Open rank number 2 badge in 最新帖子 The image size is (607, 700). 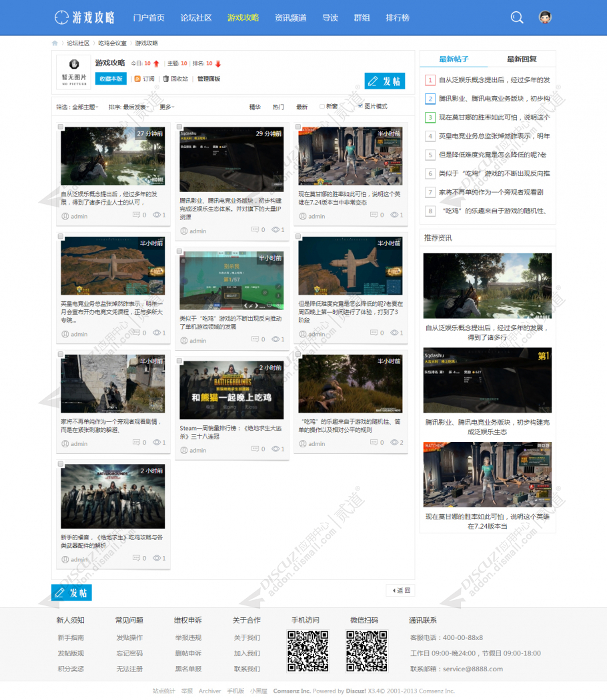430,99
